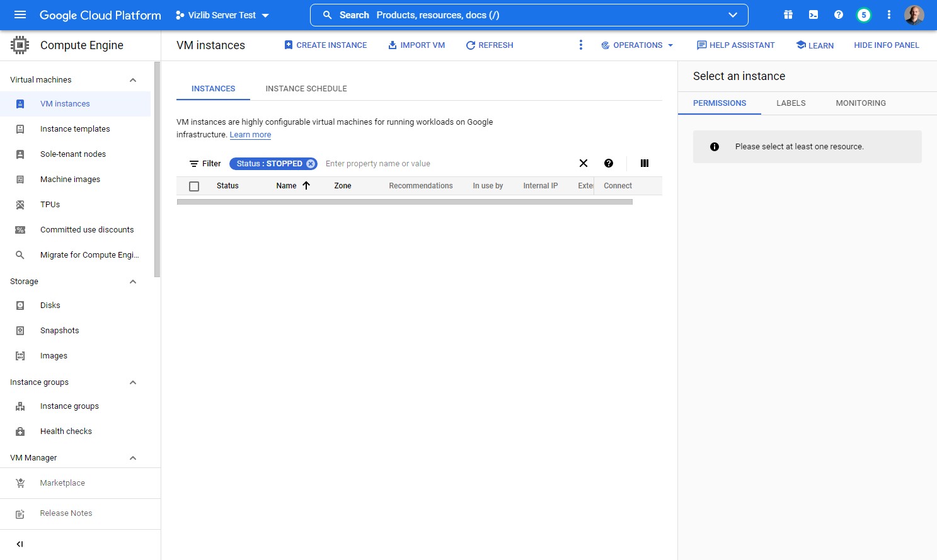Activate Cloud Shell terminal icon

pyautogui.click(x=813, y=14)
